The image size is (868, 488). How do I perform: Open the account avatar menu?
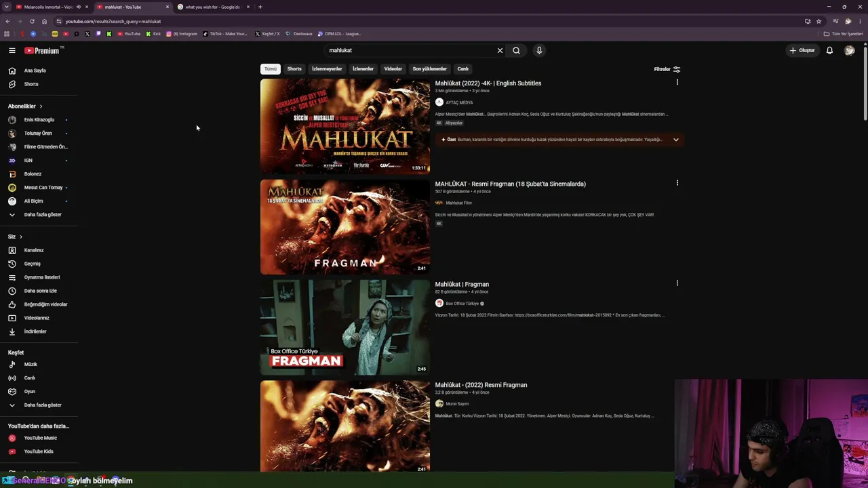pyautogui.click(x=849, y=50)
